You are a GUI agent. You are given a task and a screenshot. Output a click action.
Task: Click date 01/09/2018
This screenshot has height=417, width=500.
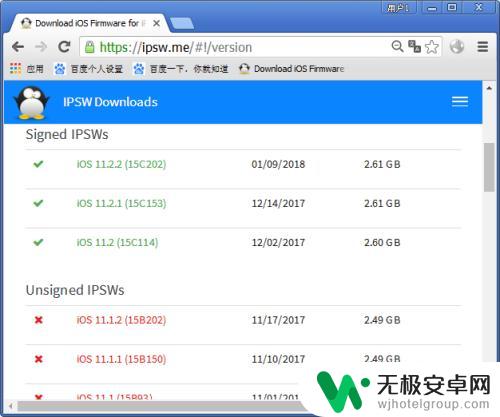click(x=278, y=164)
